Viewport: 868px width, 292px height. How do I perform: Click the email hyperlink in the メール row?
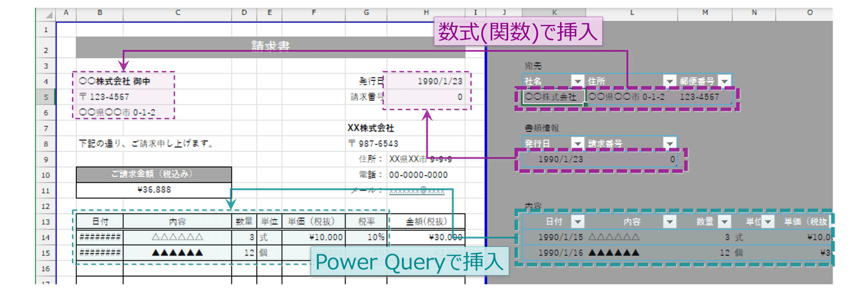coord(416,190)
